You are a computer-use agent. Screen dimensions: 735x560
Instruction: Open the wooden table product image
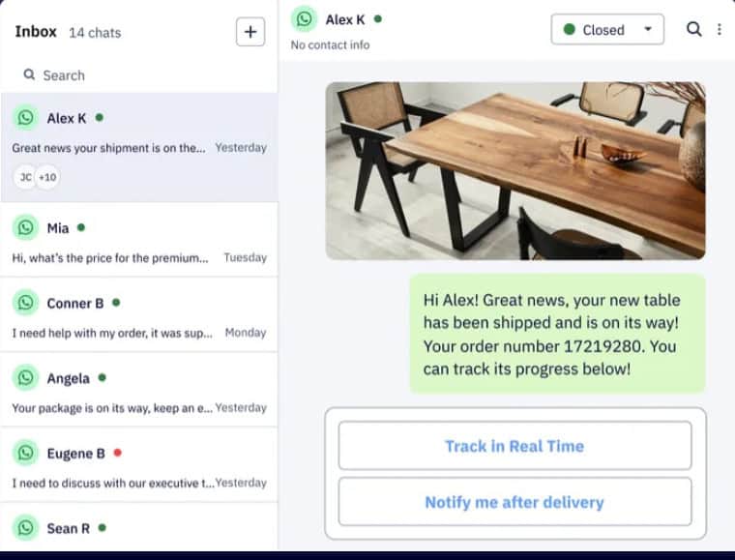(x=515, y=170)
